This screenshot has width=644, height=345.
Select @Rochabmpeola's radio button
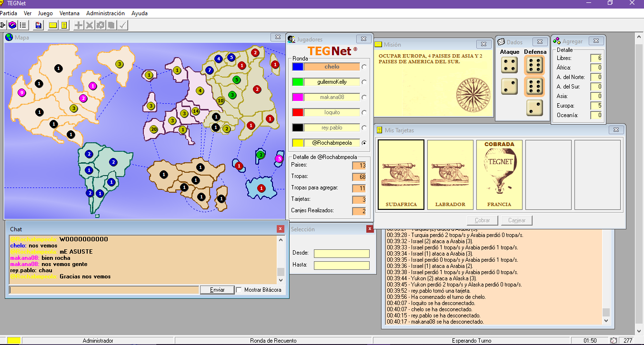pyautogui.click(x=364, y=143)
